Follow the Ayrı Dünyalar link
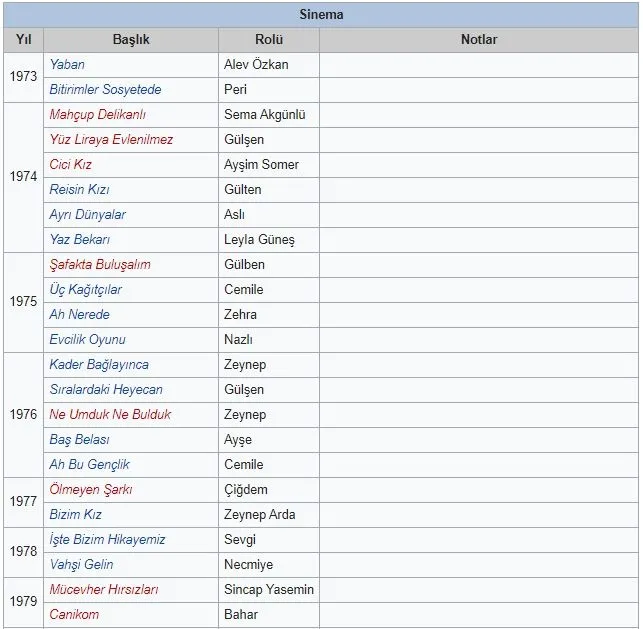The image size is (643, 629). pyautogui.click(x=88, y=215)
